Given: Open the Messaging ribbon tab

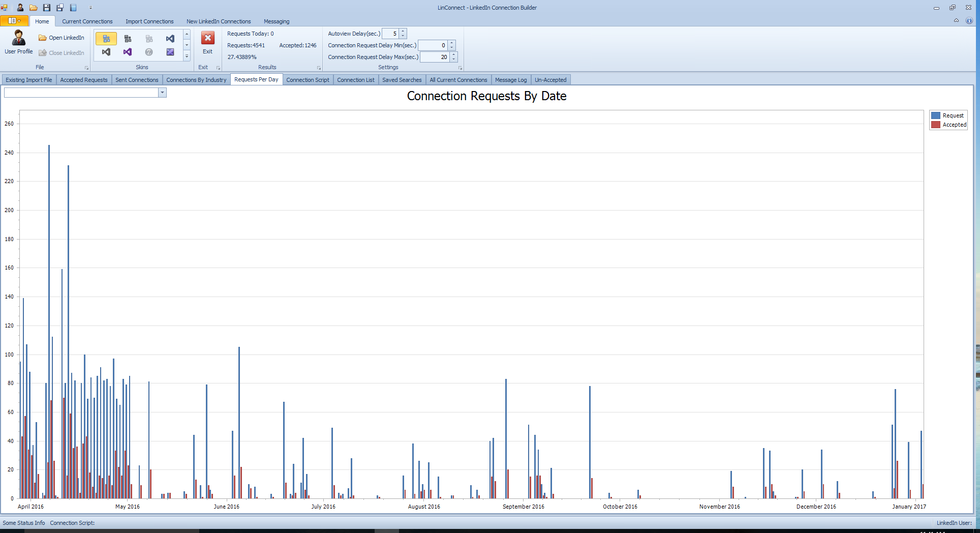Looking at the screenshot, I should tap(277, 21).
